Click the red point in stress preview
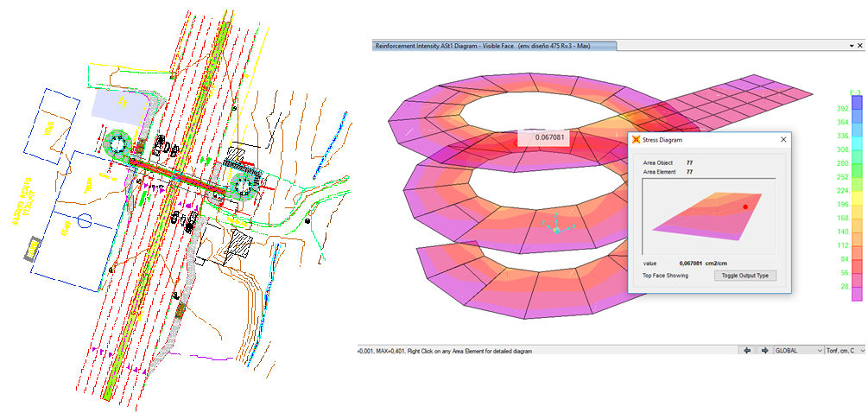 click(x=744, y=206)
